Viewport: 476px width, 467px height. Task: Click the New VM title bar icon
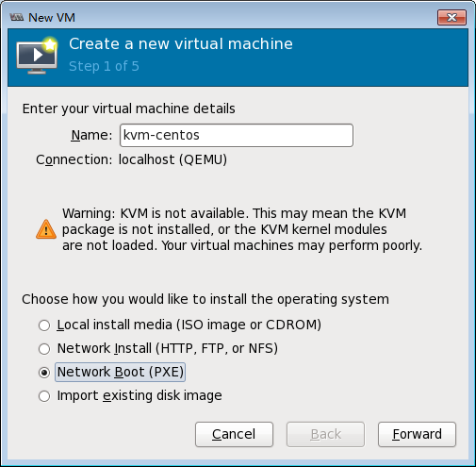coord(17,17)
